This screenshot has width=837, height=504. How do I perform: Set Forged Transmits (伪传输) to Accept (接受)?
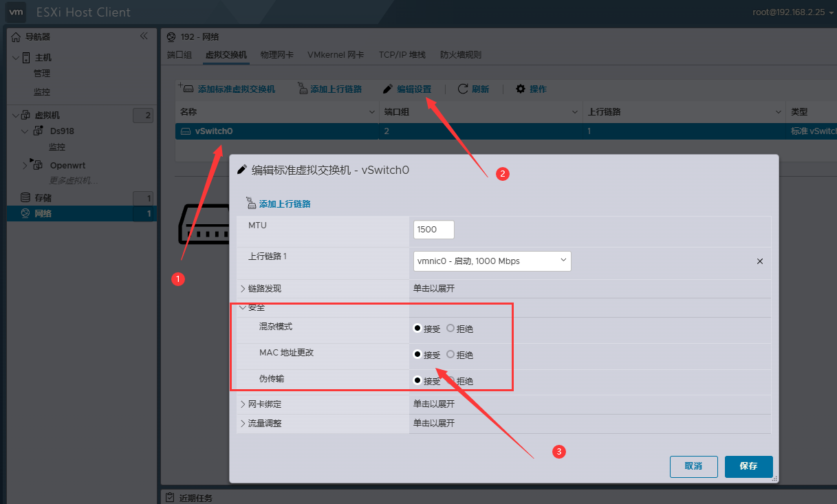[x=417, y=380]
